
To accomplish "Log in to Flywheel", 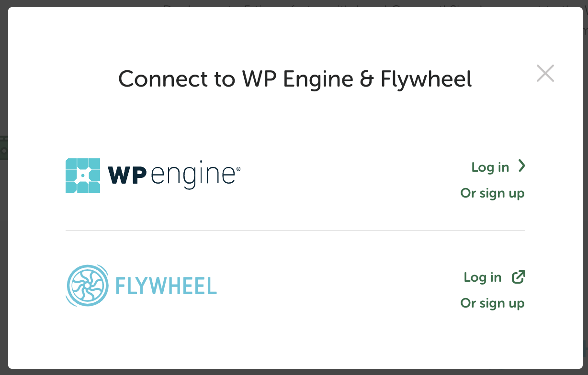I will tap(483, 277).
